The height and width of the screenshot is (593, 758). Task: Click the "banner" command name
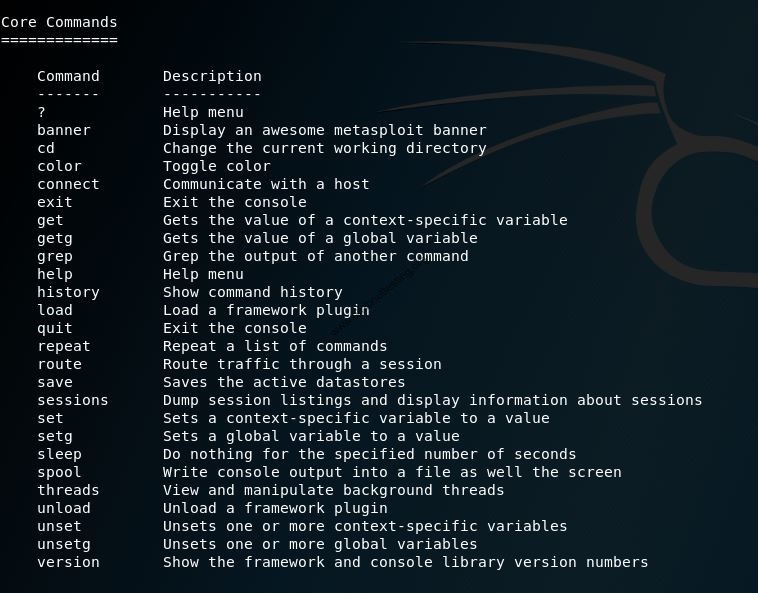click(64, 130)
